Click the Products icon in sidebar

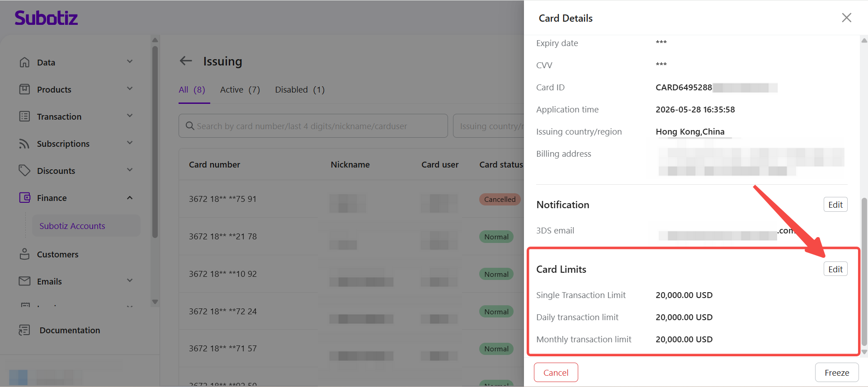pos(24,89)
